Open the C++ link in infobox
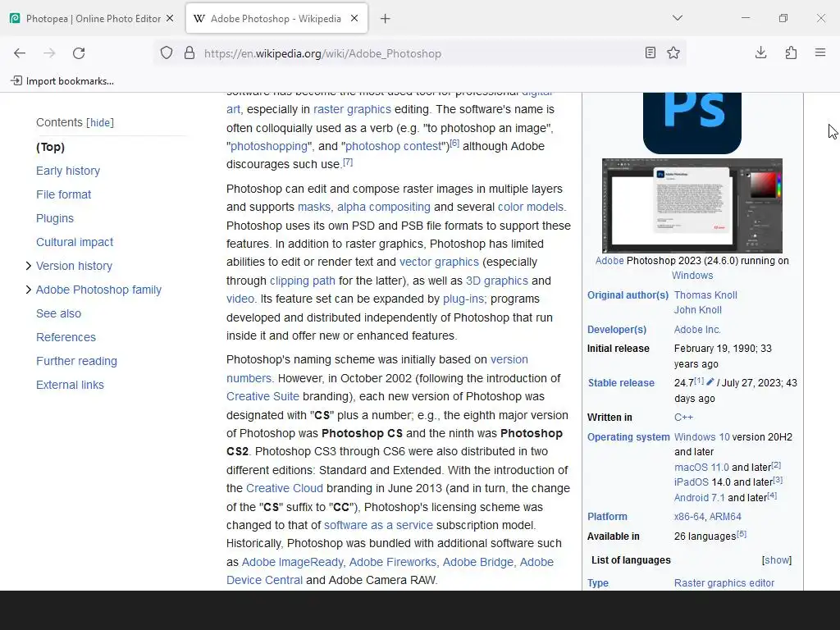Screen dimensions: 840x630 click(683, 418)
